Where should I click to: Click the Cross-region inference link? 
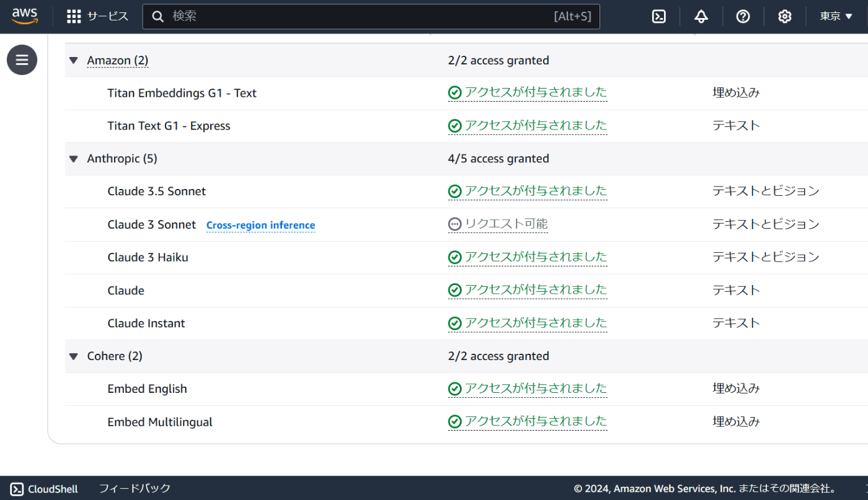(260, 226)
